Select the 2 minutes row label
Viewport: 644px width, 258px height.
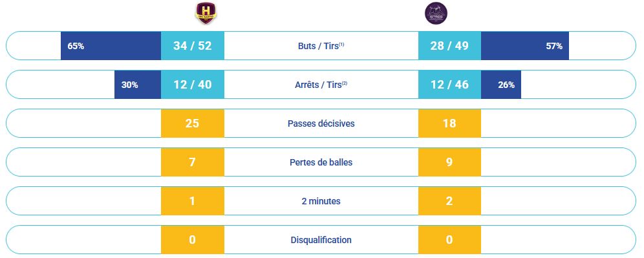321,201
